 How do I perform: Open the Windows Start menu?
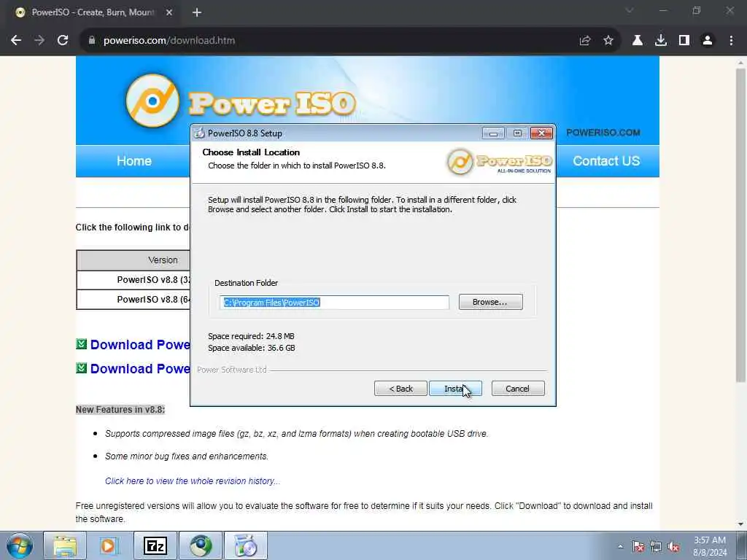[x=20, y=545]
